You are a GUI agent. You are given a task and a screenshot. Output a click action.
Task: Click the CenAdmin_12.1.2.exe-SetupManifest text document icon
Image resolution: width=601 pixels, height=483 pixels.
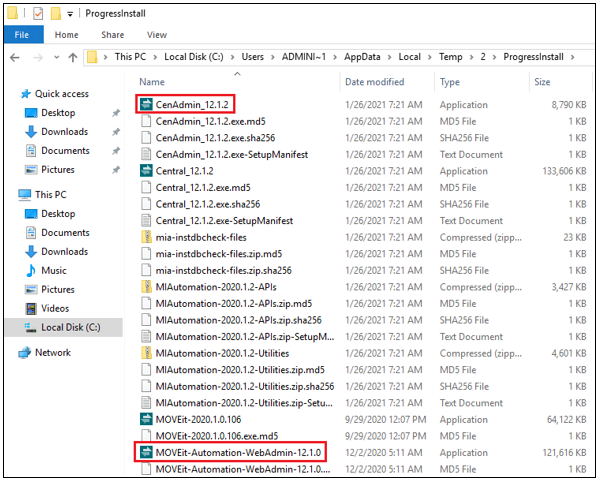(146, 154)
